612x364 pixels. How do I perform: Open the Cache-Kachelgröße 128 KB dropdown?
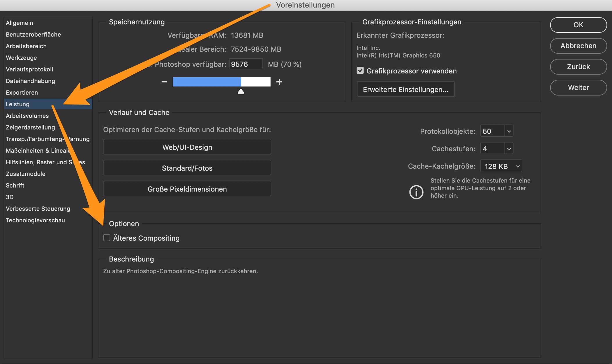pos(501,166)
